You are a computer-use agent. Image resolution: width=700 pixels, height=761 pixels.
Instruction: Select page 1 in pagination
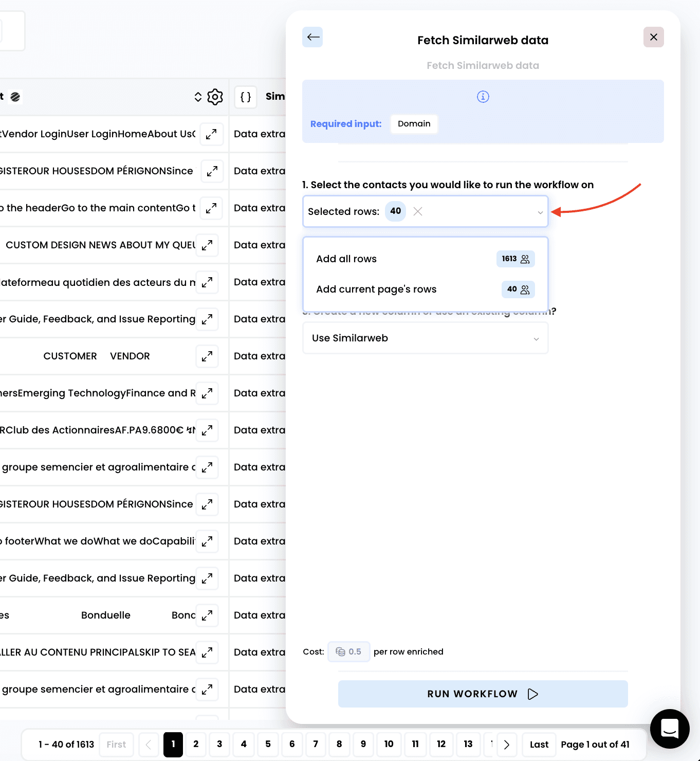tap(173, 745)
